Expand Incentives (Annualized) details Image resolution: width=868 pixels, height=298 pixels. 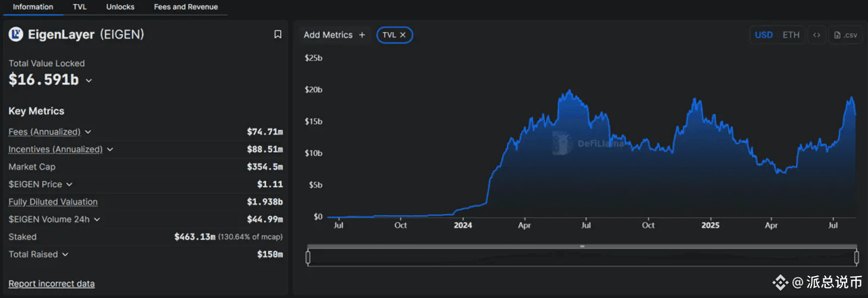[110, 149]
